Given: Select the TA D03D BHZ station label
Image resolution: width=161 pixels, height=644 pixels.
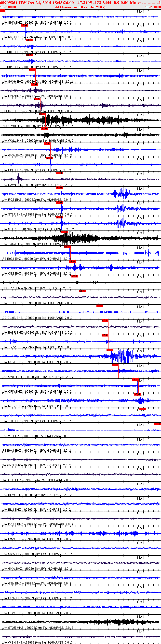Looking at the screenshot, I should 37,480.
